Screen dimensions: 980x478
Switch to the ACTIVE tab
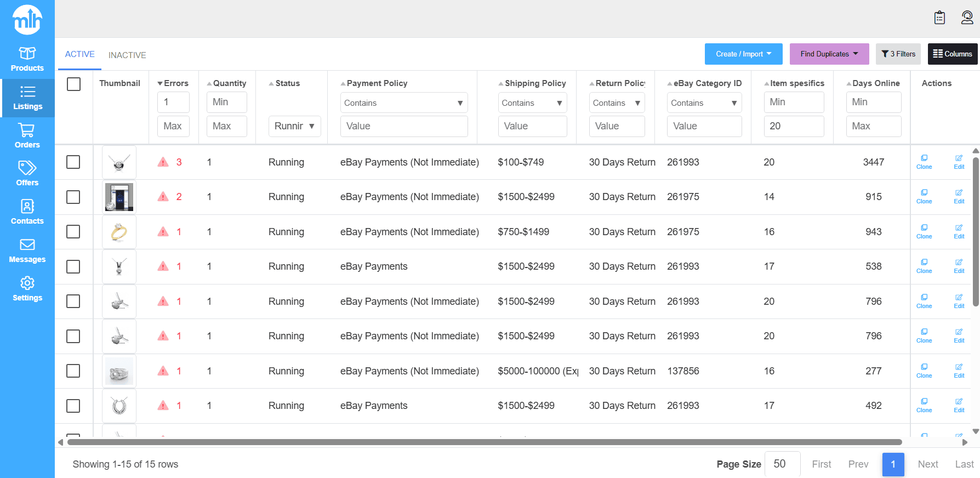click(79, 54)
